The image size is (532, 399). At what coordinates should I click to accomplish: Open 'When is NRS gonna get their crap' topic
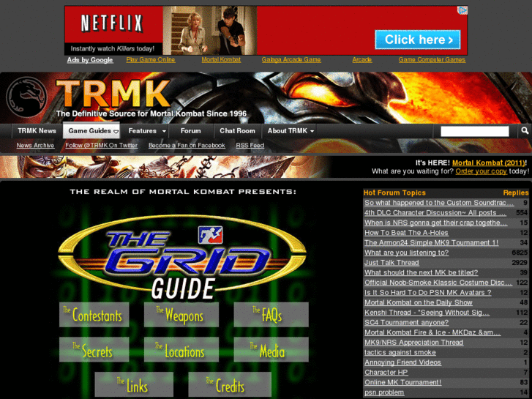(436, 223)
